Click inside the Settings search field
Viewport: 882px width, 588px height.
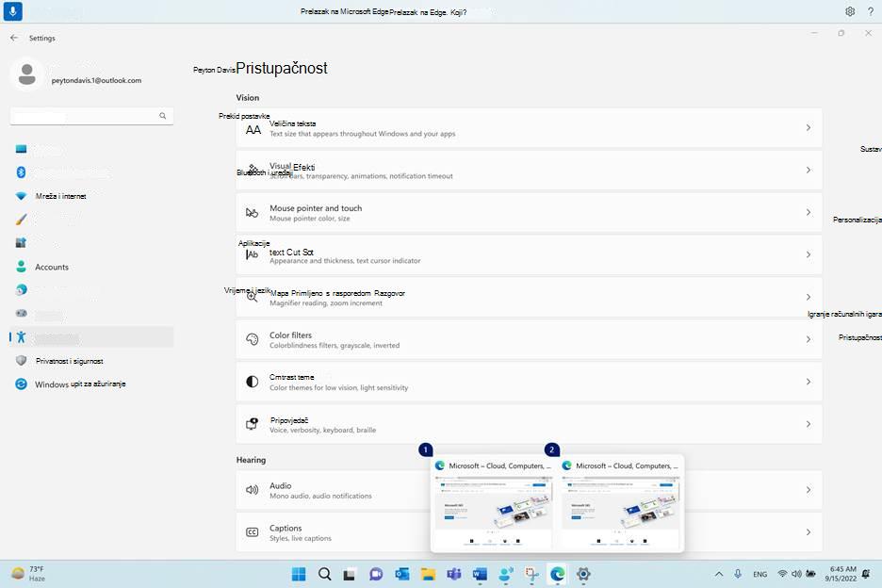[x=91, y=116]
